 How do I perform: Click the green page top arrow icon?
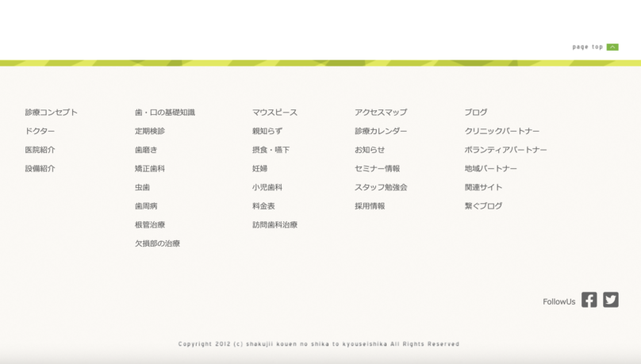612,47
